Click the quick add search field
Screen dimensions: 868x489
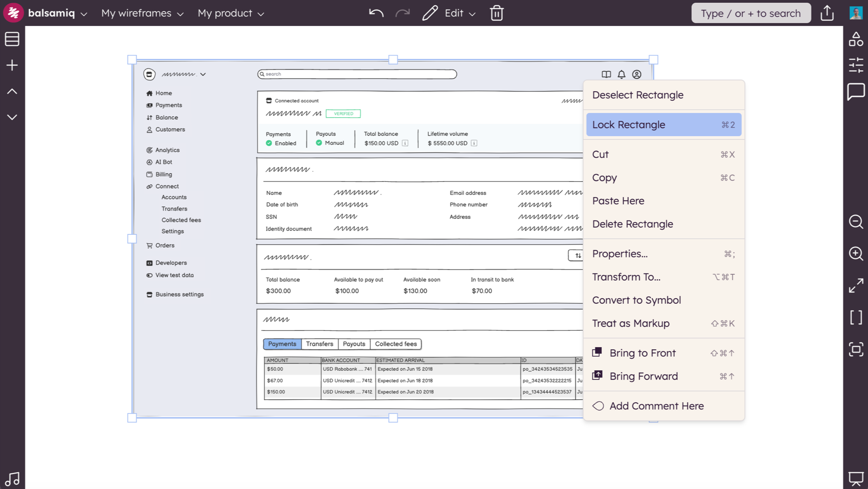click(x=750, y=13)
